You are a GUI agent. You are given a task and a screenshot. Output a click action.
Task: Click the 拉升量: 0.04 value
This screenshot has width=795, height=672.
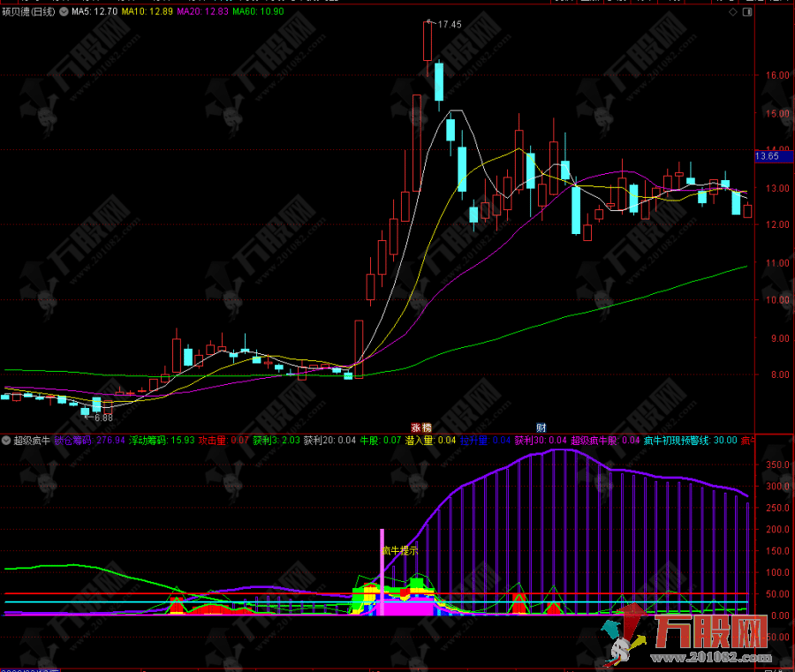coord(485,441)
